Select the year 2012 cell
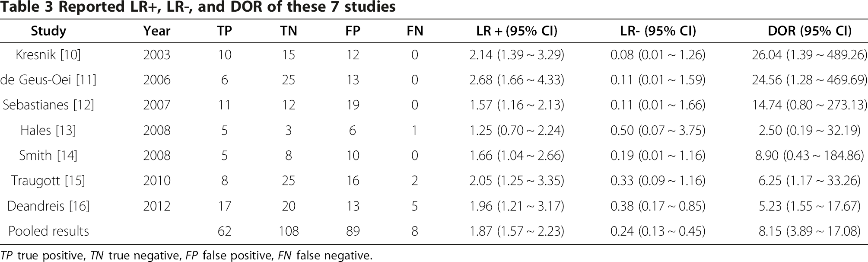 point(157,206)
